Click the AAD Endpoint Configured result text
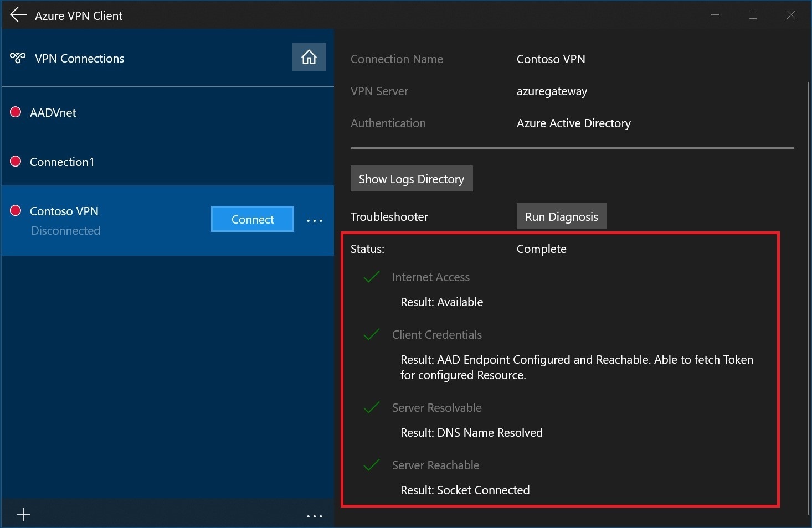This screenshot has width=812, height=528. click(577, 367)
